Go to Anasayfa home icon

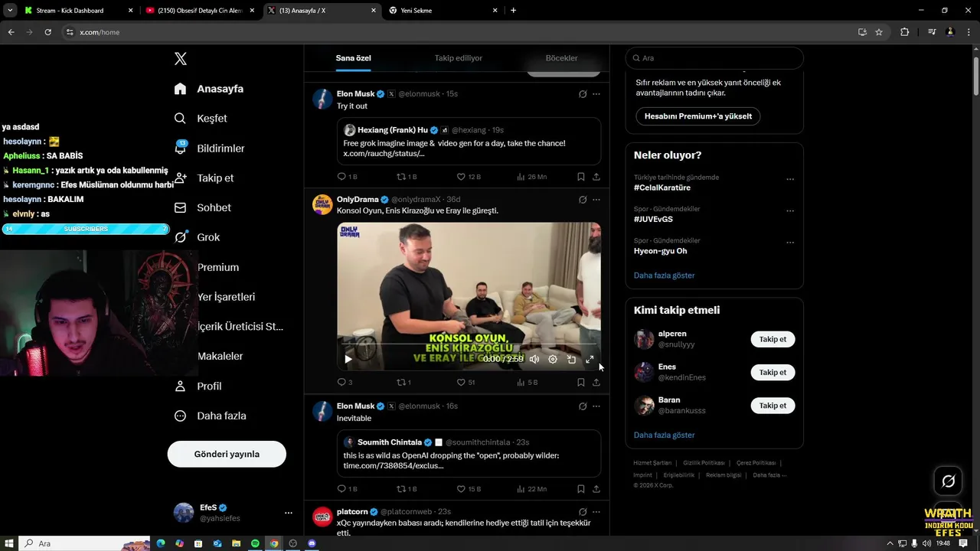click(180, 89)
